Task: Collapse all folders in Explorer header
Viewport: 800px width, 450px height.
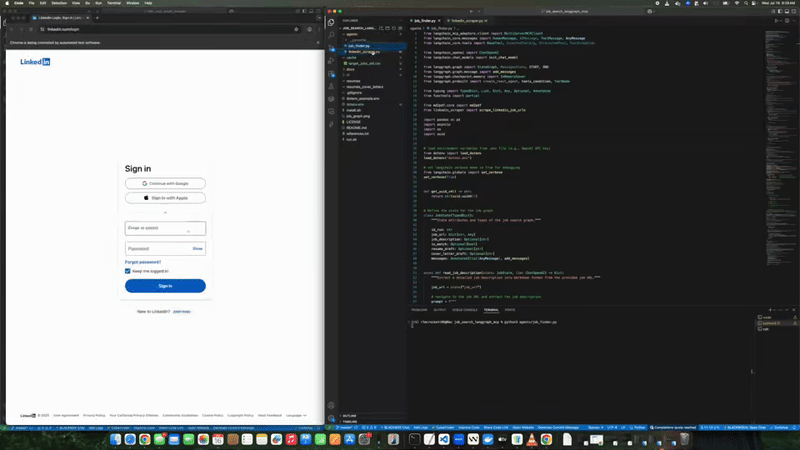Action: point(399,28)
